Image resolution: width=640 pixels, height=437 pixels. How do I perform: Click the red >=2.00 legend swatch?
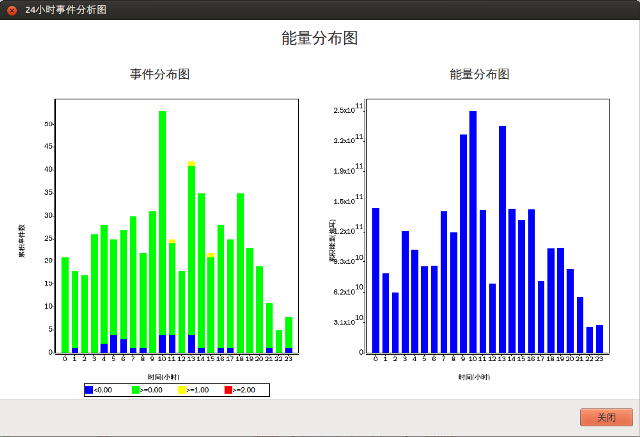[x=226, y=389]
